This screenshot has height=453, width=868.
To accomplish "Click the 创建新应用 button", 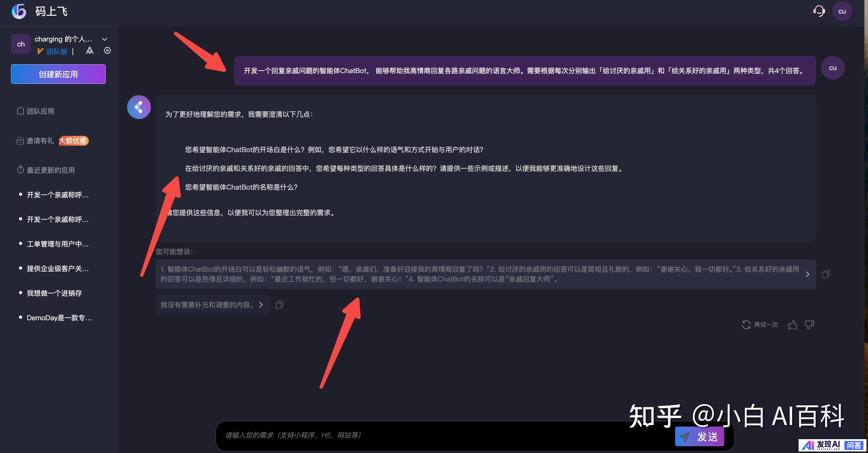I will tap(58, 74).
